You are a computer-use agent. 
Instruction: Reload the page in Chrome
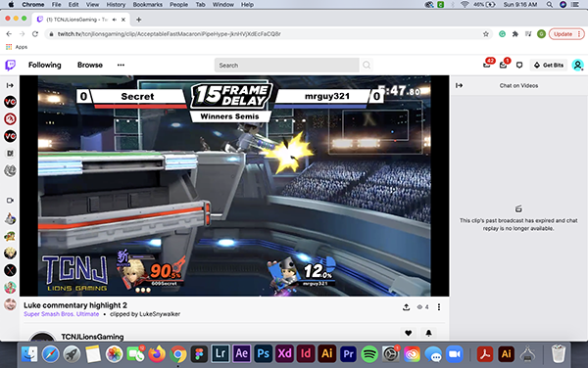pos(35,34)
